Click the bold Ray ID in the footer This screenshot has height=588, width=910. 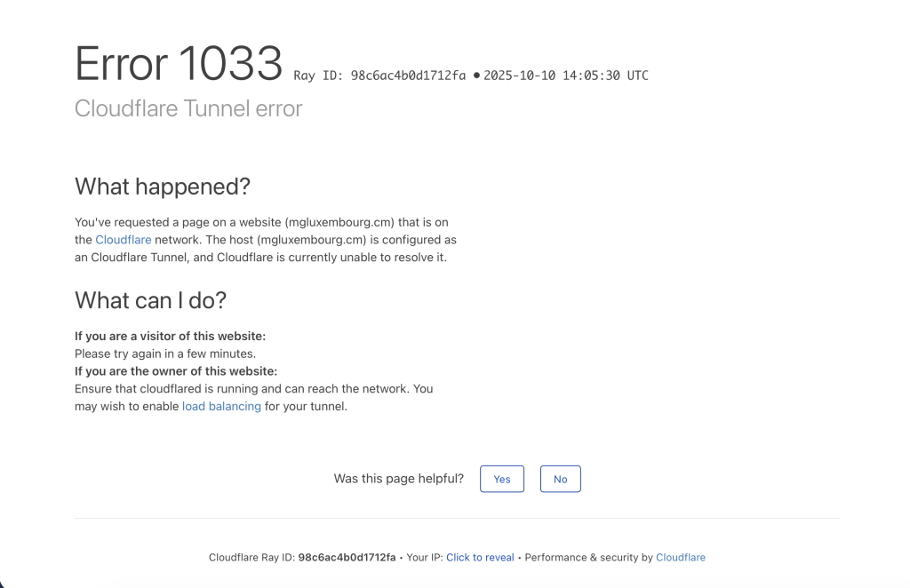[347, 558]
